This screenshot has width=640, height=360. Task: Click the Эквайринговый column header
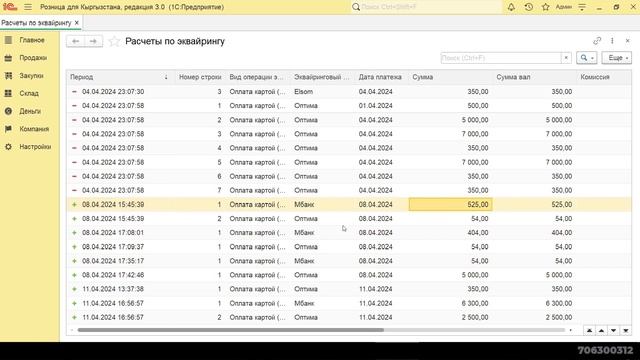(x=322, y=77)
